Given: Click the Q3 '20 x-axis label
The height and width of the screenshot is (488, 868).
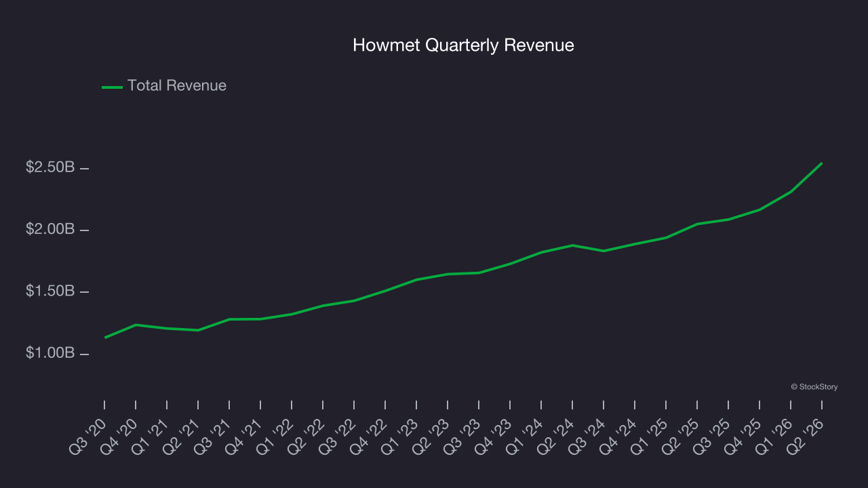Looking at the screenshot, I should tap(88, 436).
